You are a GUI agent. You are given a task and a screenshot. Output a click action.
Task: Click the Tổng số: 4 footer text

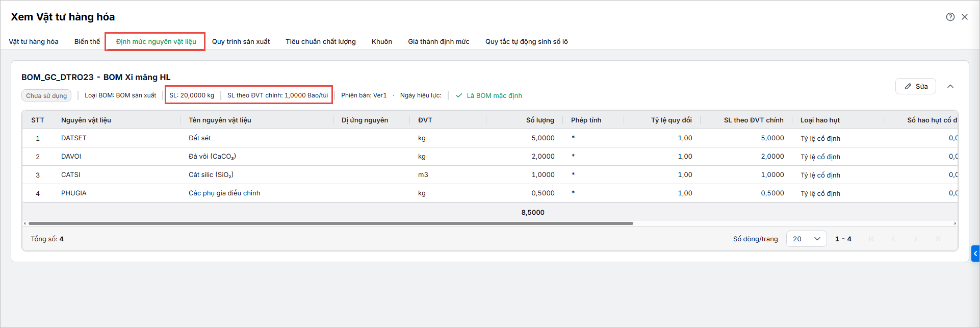47,239
